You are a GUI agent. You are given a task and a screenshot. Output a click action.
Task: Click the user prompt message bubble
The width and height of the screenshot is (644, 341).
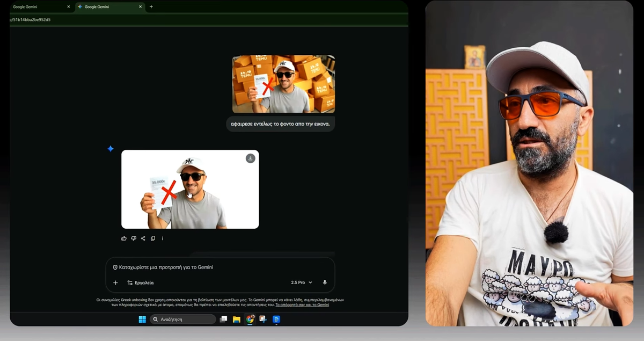click(x=280, y=124)
